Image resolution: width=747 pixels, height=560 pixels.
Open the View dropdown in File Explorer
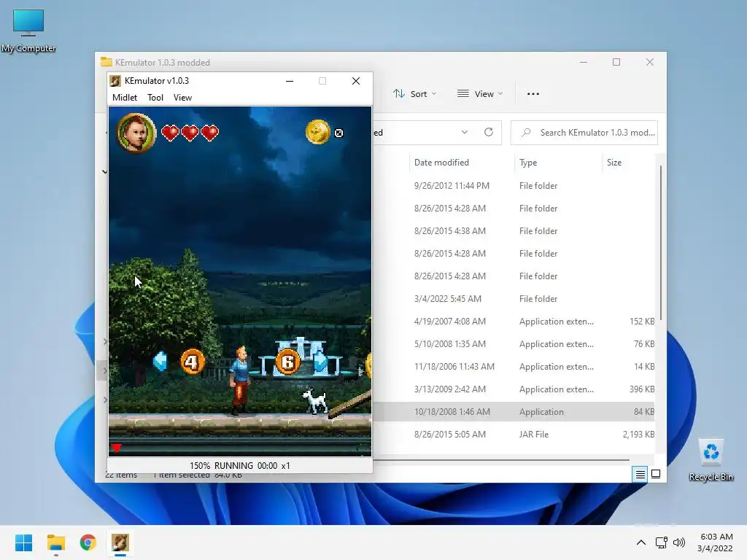[480, 94]
